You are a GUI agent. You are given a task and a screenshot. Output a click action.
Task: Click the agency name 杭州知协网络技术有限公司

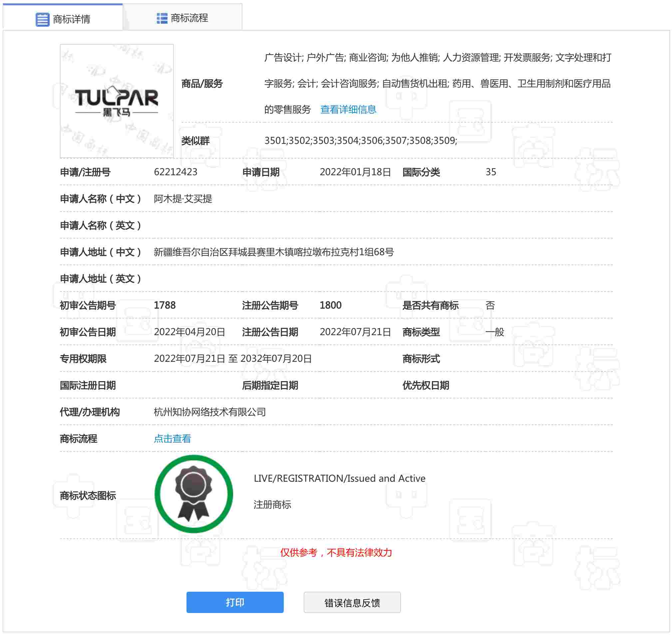click(209, 411)
